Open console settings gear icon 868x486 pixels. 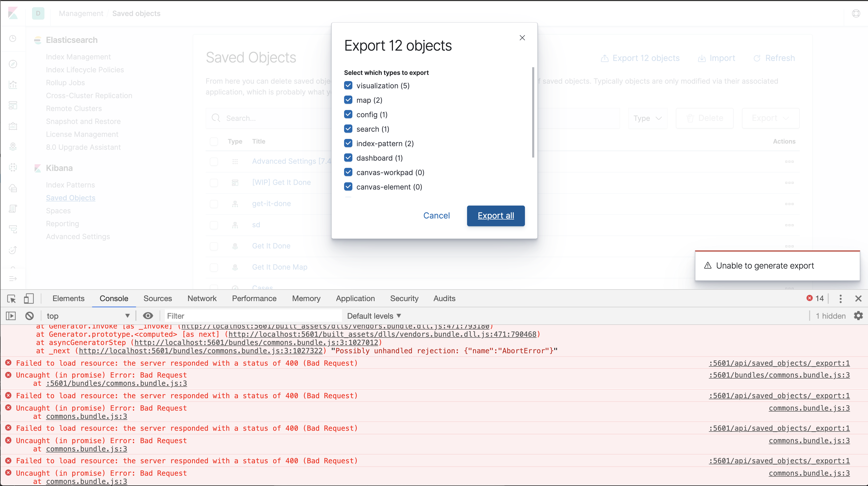(x=858, y=316)
